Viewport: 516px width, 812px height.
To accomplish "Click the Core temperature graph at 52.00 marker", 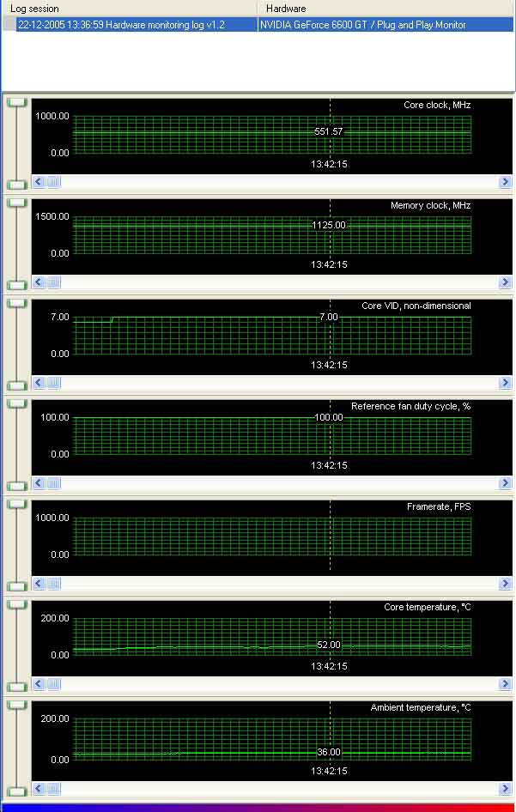I will click(x=329, y=645).
